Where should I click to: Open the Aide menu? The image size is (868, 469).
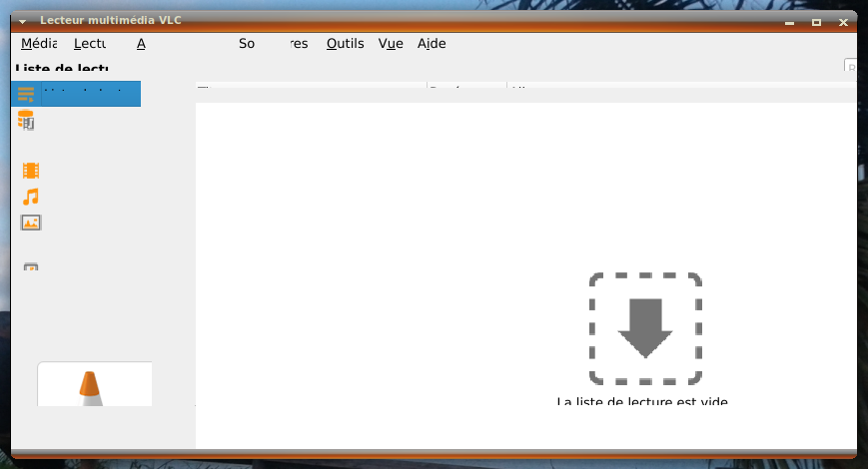click(432, 44)
